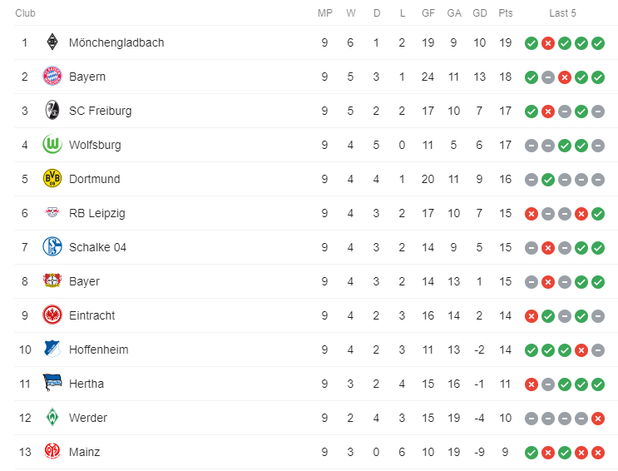This screenshot has height=471, width=618.
Task: Click the SC Freiburg crest icon
Action: tap(52, 111)
